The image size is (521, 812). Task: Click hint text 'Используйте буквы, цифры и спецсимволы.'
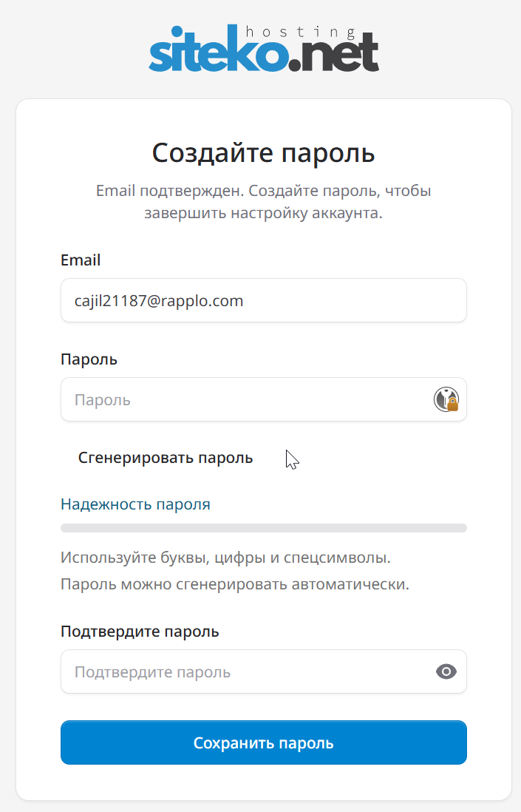coord(225,558)
